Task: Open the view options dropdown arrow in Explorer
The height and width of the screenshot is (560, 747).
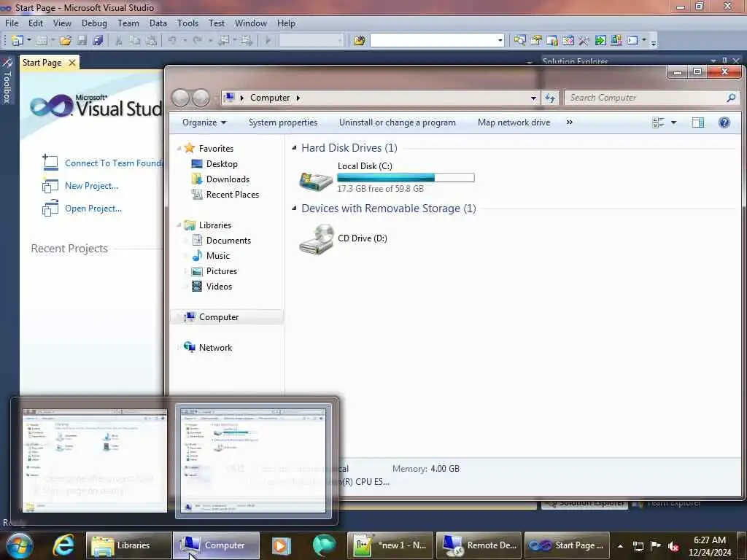Action: click(673, 122)
